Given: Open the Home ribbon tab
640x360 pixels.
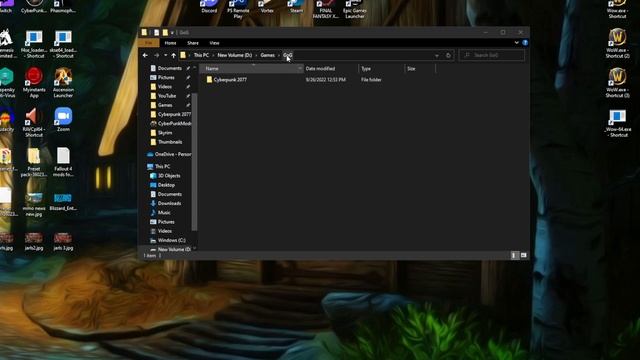Looking at the screenshot, I should [x=170, y=43].
